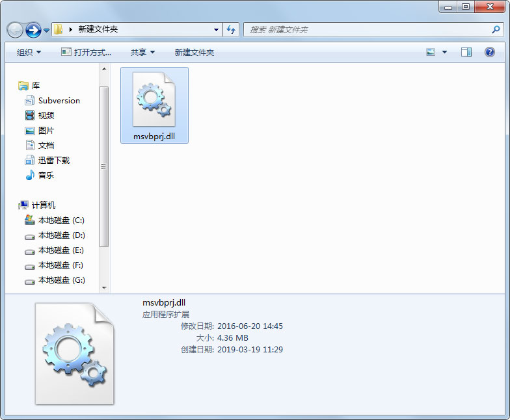This screenshot has width=510, height=420.
Task: Click 打开方式... button
Action: pyautogui.click(x=86, y=52)
